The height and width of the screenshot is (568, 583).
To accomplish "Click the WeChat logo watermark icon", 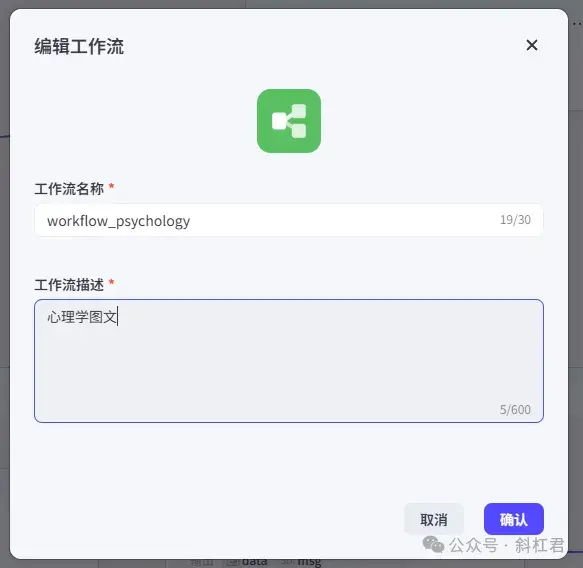I will pyautogui.click(x=434, y=545).
